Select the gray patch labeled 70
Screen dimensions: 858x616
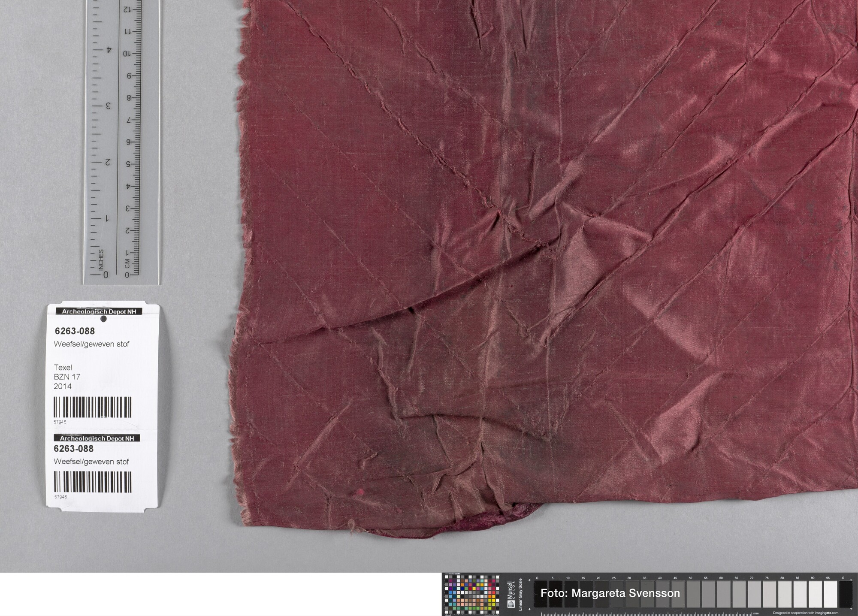click(x=755, y=595)
